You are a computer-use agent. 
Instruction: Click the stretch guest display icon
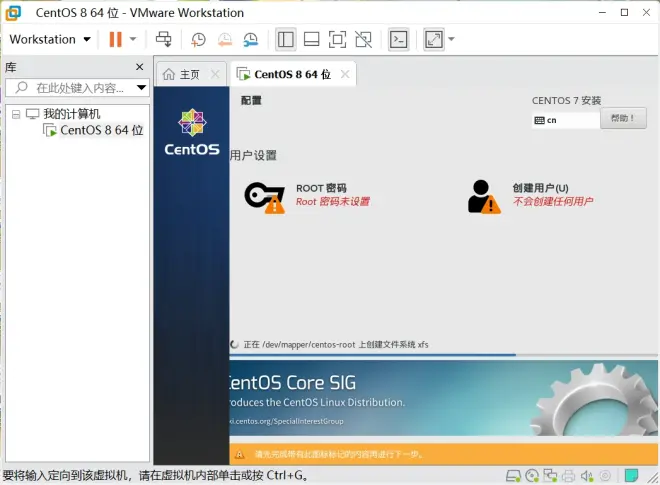pyautogui.click(x=434, y=40)
